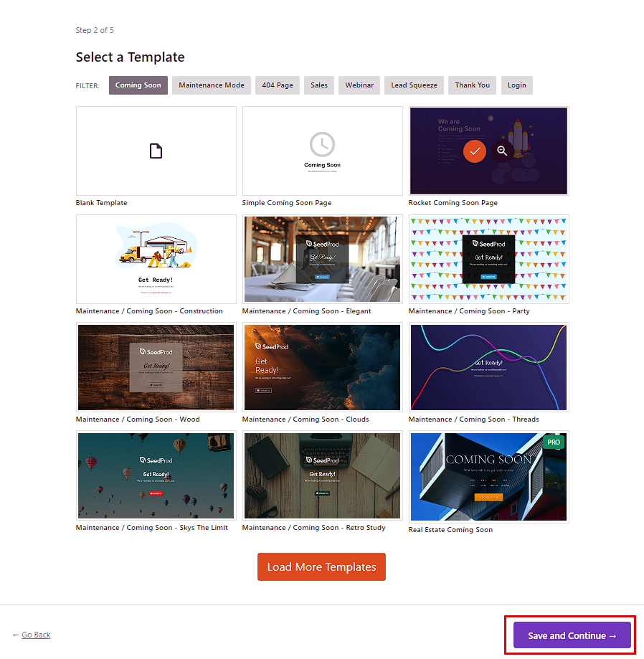Select the Wood template thumbnail

pyautogui.click(x=156, y=367)
